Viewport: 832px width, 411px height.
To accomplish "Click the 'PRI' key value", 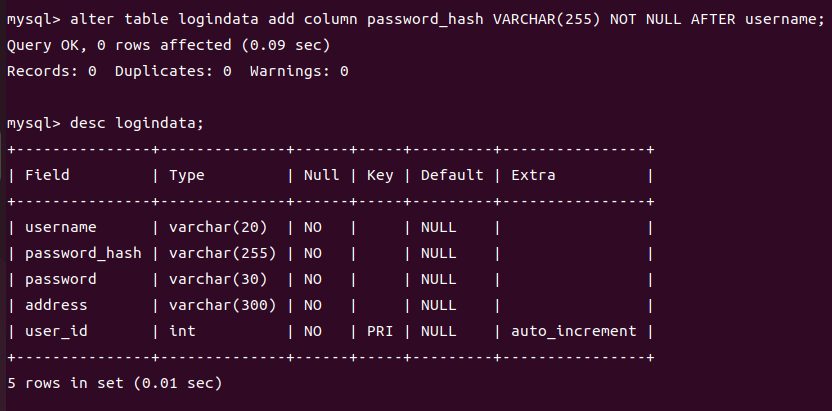I will click(x=381, y=331).
